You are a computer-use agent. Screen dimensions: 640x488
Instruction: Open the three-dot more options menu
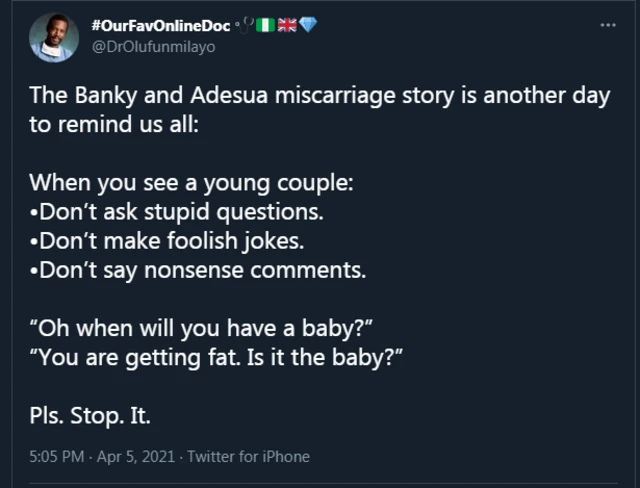tap(608, 25)
